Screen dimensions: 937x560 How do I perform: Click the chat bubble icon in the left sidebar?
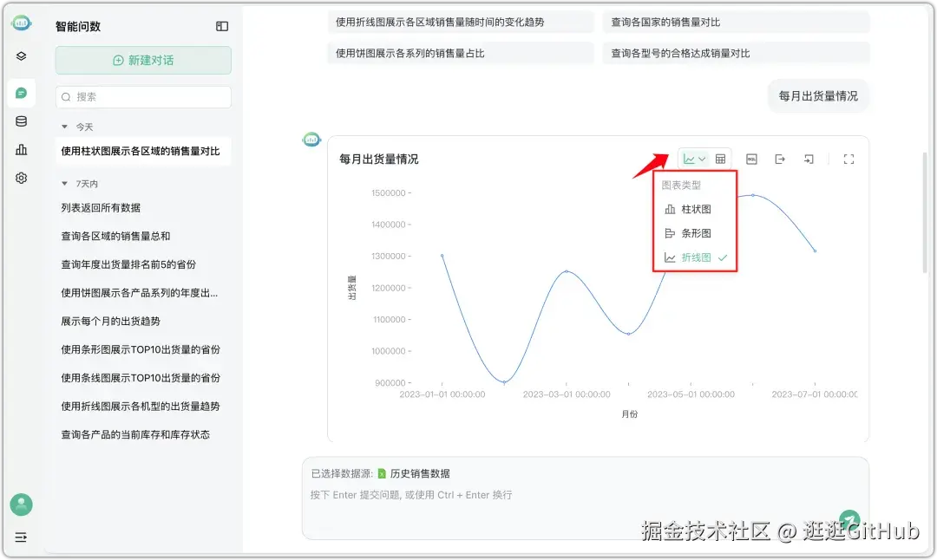[x=21, y=93]
